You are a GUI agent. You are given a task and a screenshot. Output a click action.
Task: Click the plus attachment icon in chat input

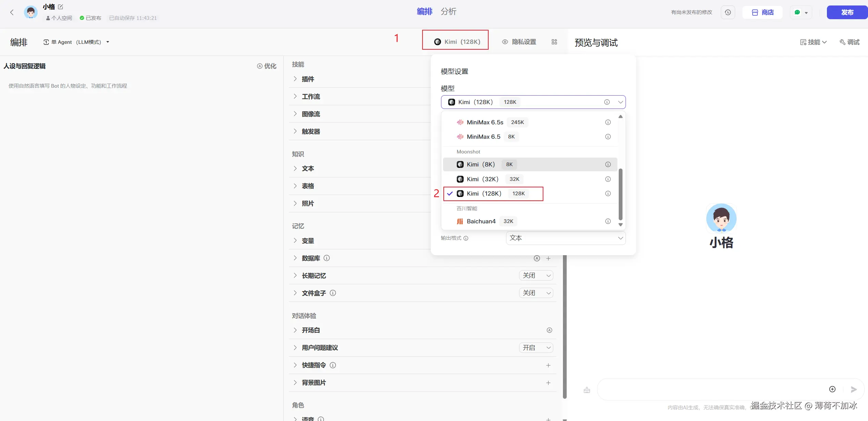pyautogui.click(x=832, y=389)
